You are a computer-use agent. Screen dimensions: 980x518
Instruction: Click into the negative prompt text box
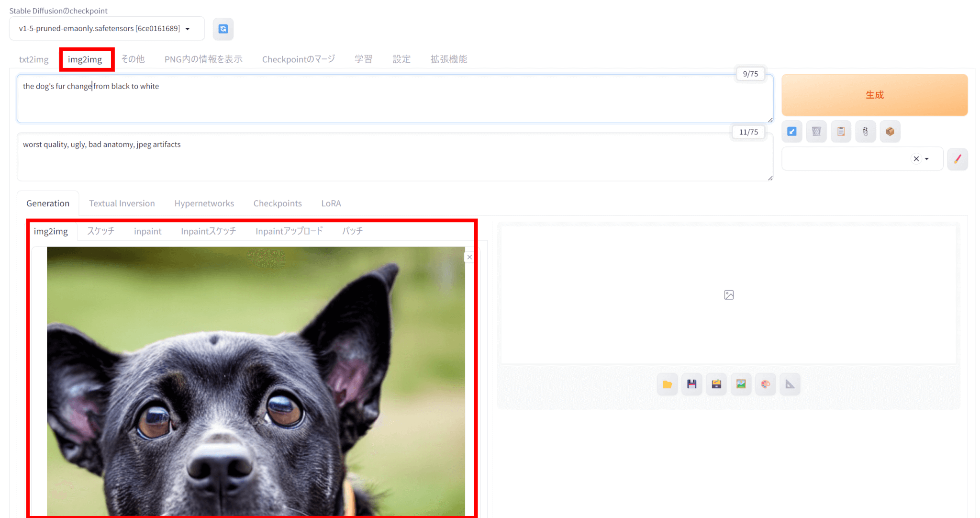395,157
